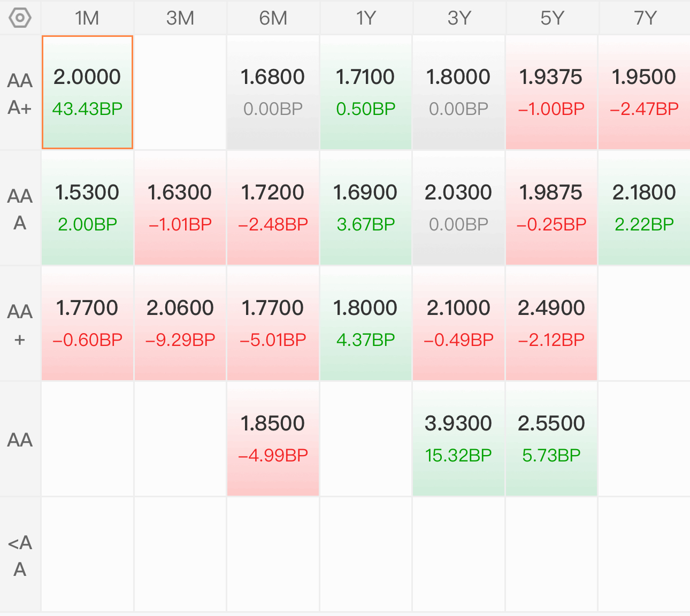Click the 2.1800 2.22BP cell
Screen dimensions: 690x616
point(644,208)
